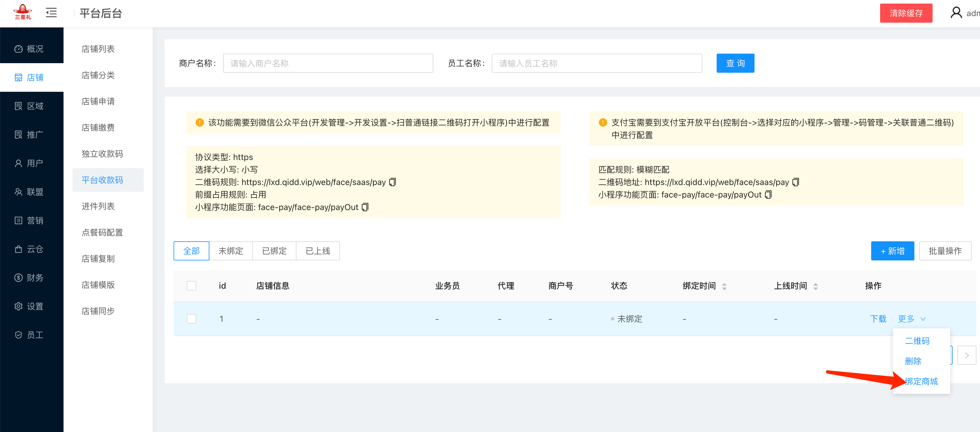Click the 三重礼 logo icon

click(23, 12)
